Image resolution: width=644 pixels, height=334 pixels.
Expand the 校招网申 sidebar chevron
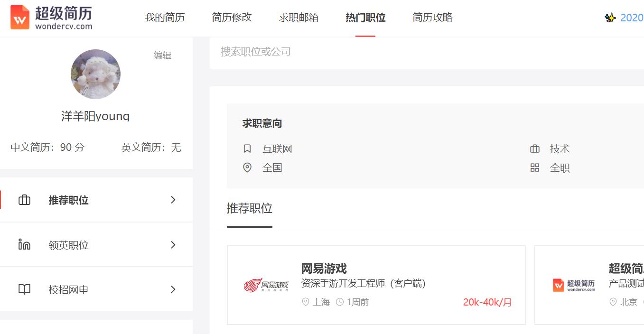[173, 289]
